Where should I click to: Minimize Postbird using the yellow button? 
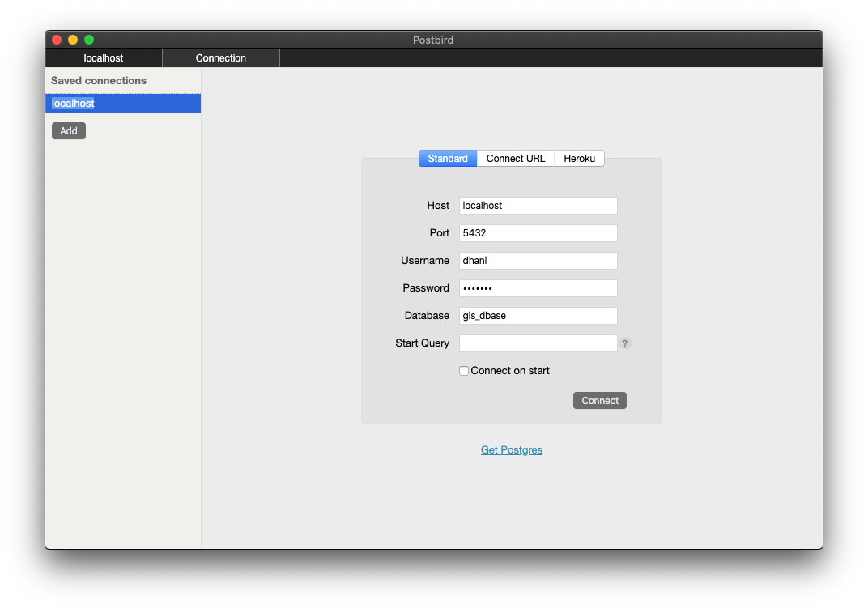tap(73, 40)
